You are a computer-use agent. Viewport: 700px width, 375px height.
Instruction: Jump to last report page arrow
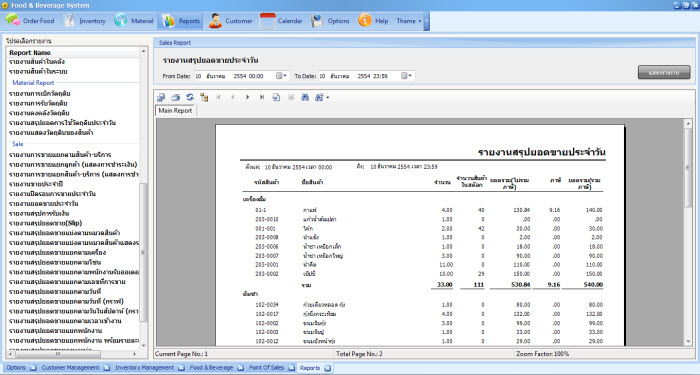point(262,97)
